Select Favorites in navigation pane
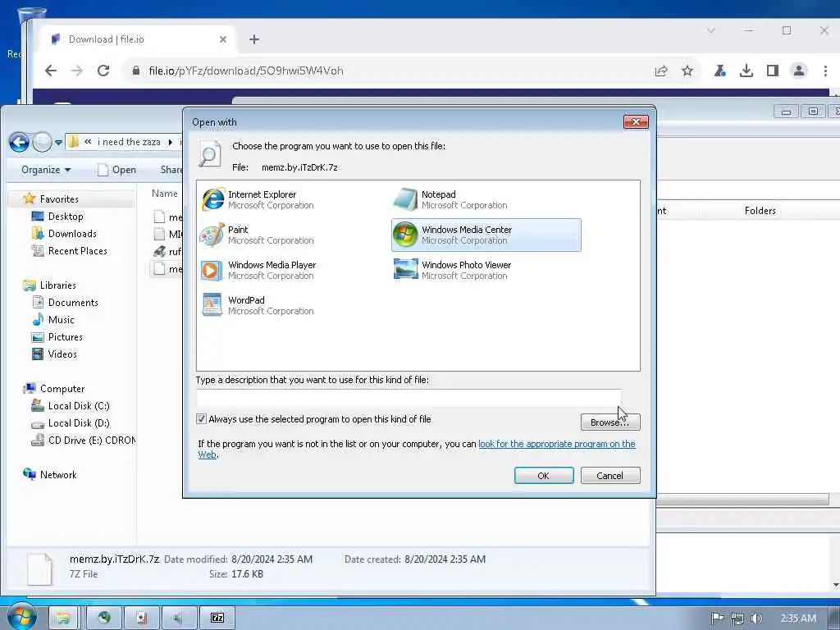Screen dimensions: 840x630 tap(59, 199)
